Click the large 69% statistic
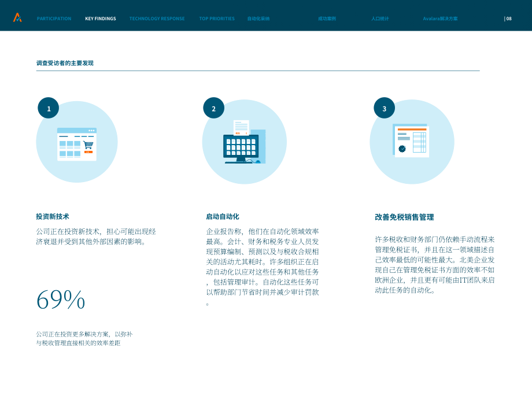The image size is (532, 411). [x=61, y=300]
